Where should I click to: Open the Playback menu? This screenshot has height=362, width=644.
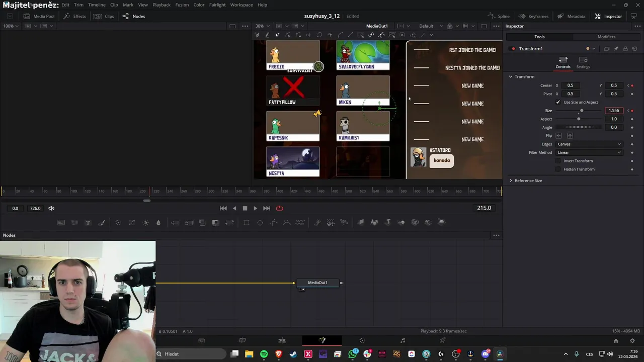[x=162, y=5]
